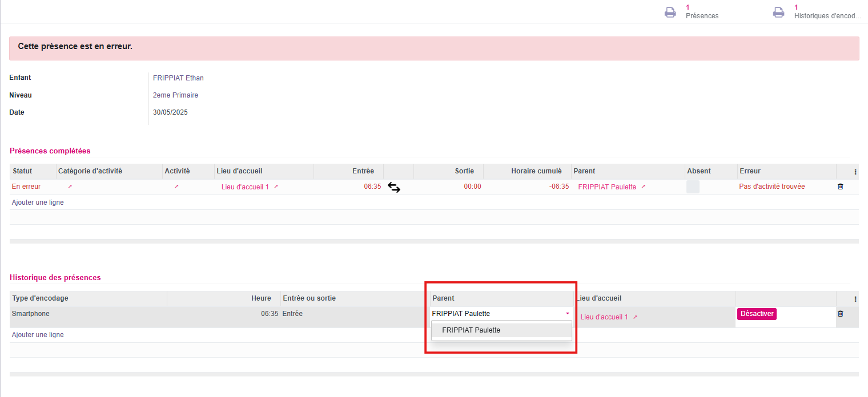The image size is (868, 397).
Task: Open external link icon beside FRIPPIAT Paulette parent
Action: coord(643,187)
